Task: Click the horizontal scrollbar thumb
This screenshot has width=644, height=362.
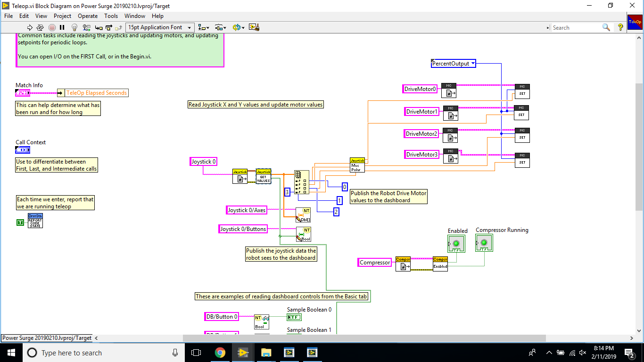Action: [364, 338]
